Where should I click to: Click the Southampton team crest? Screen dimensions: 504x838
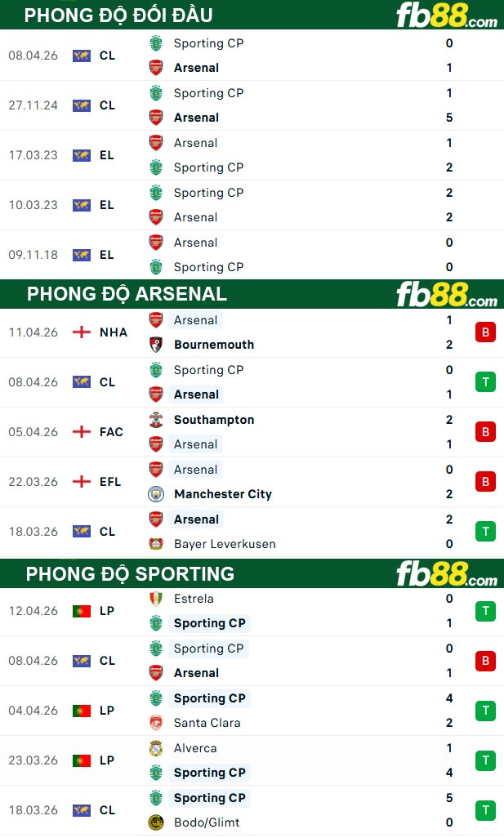pos(155,420)
